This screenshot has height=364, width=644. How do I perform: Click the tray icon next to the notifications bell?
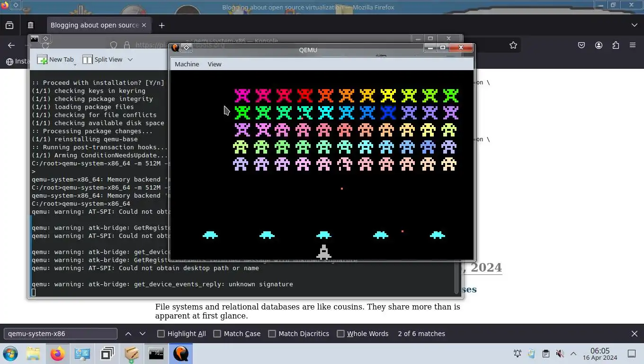click(x=531, y=354)
